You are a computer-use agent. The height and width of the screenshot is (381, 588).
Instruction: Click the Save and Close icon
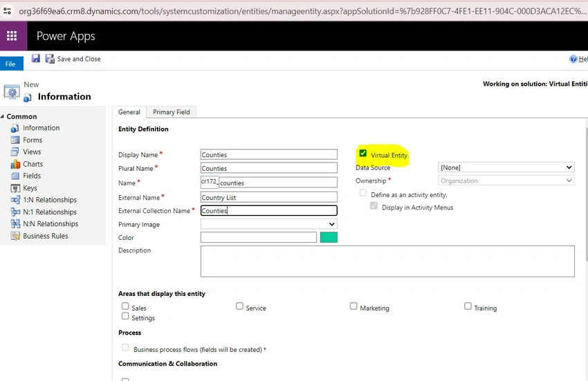(x=50, y=59)
